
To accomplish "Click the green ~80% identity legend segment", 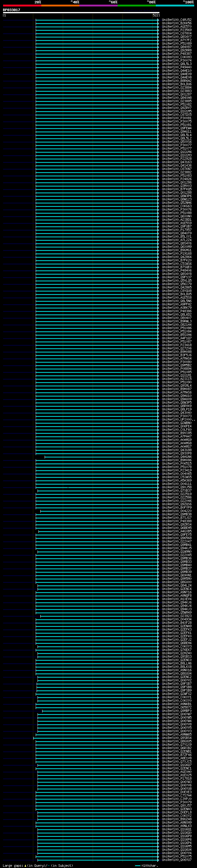I will pyautogui.click(x=137, y=6).
